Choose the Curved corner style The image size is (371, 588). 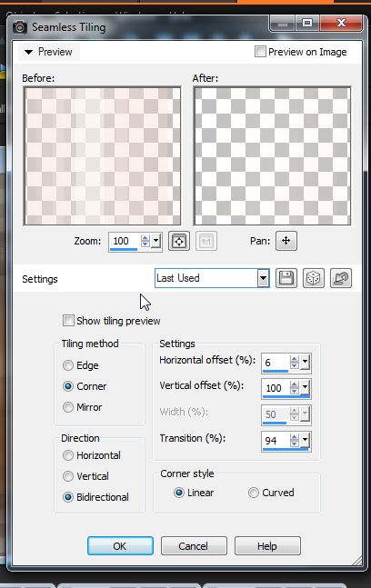pos(254,493)
